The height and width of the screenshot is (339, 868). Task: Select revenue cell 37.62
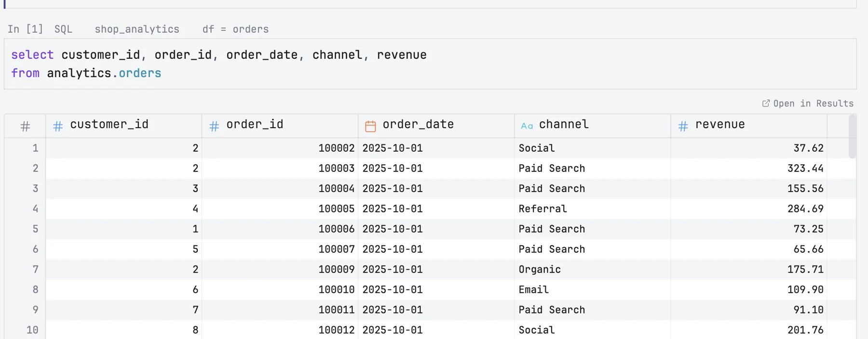click(x=748, y=148)
